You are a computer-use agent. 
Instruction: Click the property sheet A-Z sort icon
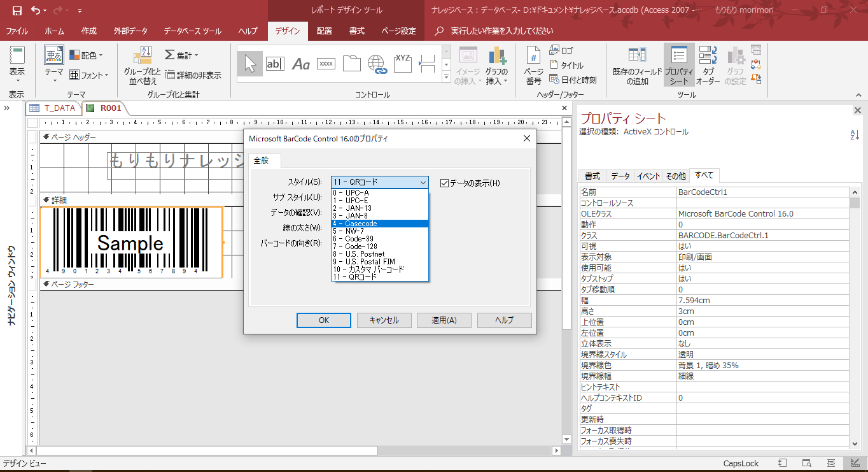pyautogui.click(x=855, y=134)
